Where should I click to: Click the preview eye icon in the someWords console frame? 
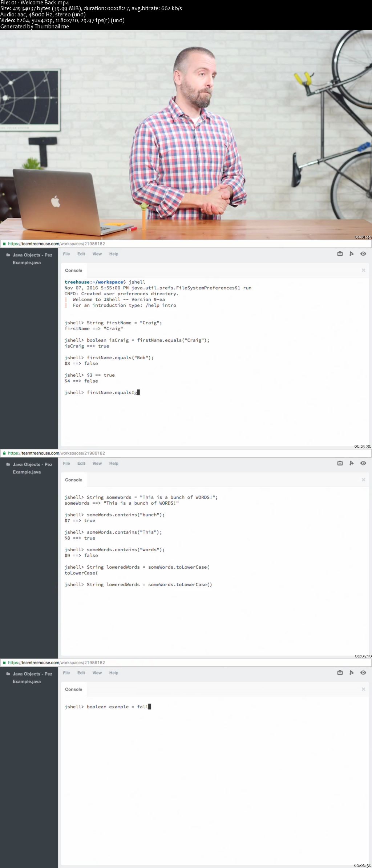click(363, 463)
